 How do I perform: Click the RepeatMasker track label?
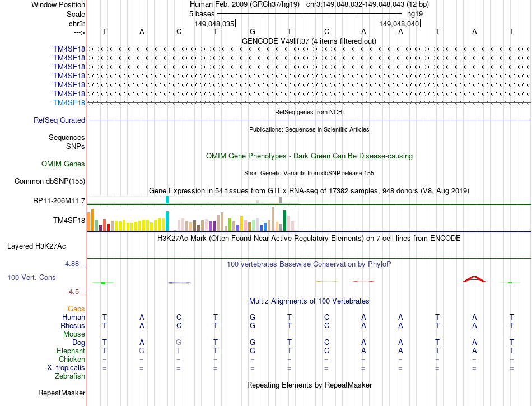(x=62, y=393)
